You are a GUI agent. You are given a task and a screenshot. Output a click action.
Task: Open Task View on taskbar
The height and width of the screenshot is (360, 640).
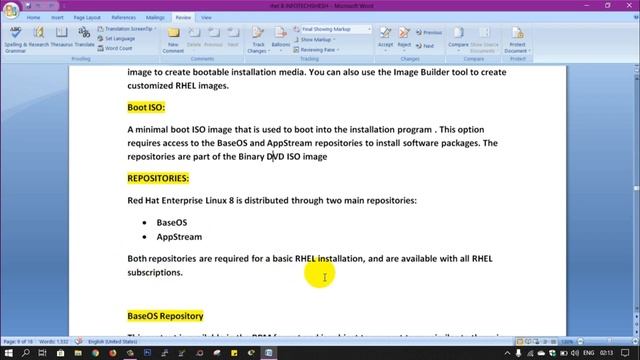tap(42, 353)
